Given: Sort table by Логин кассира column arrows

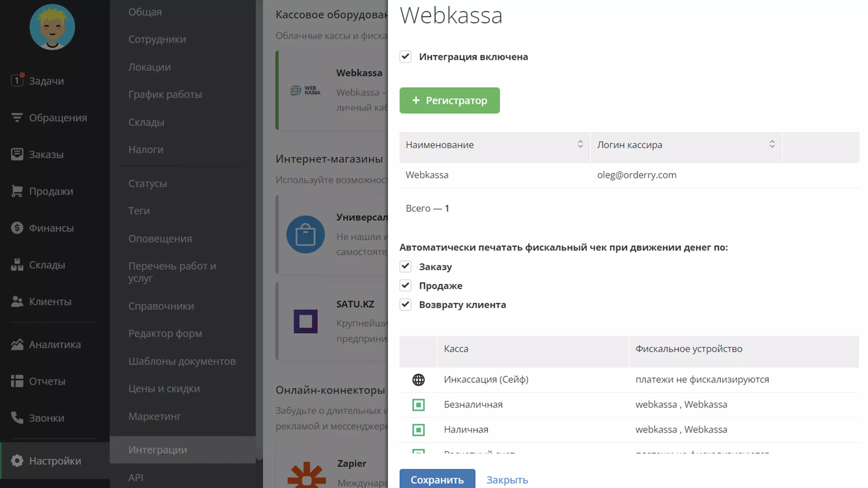Looking at the screenshot, I should pos(772,144).
